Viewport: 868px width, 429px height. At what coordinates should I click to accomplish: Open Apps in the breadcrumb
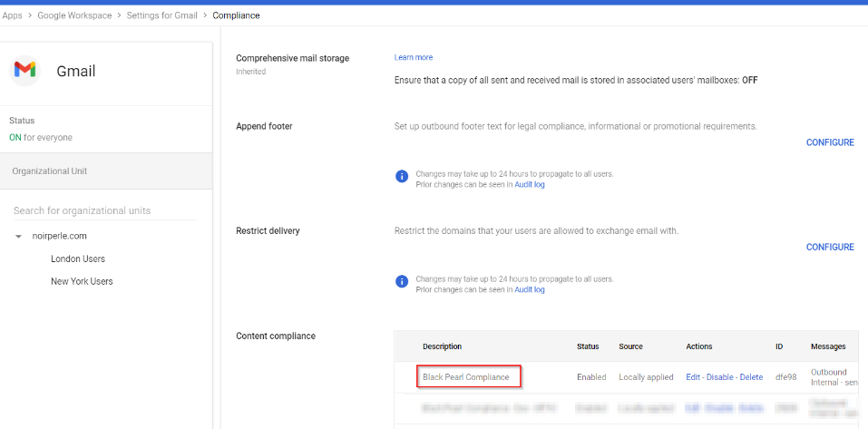(12, 15)
